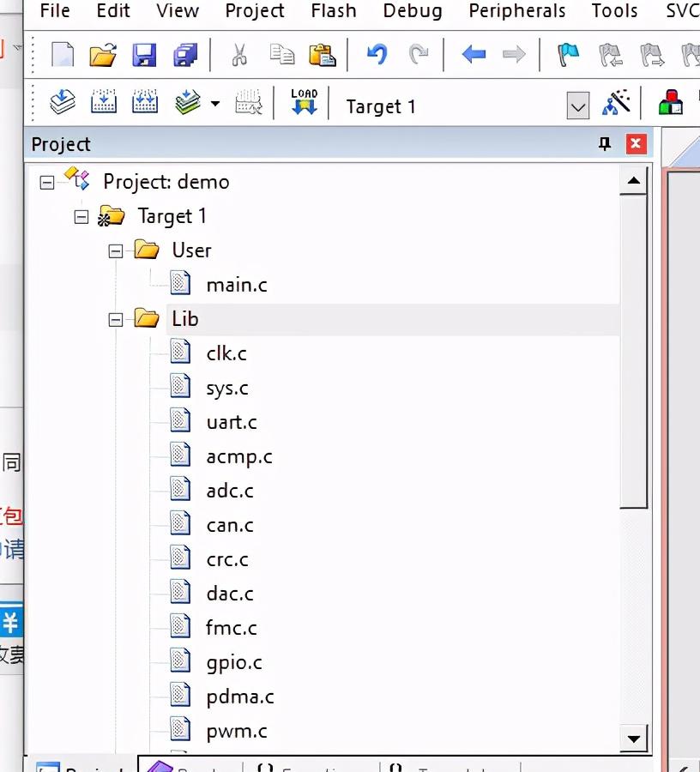Rebuild all target files icon
The image size is (700, 772).
(145, 101)
